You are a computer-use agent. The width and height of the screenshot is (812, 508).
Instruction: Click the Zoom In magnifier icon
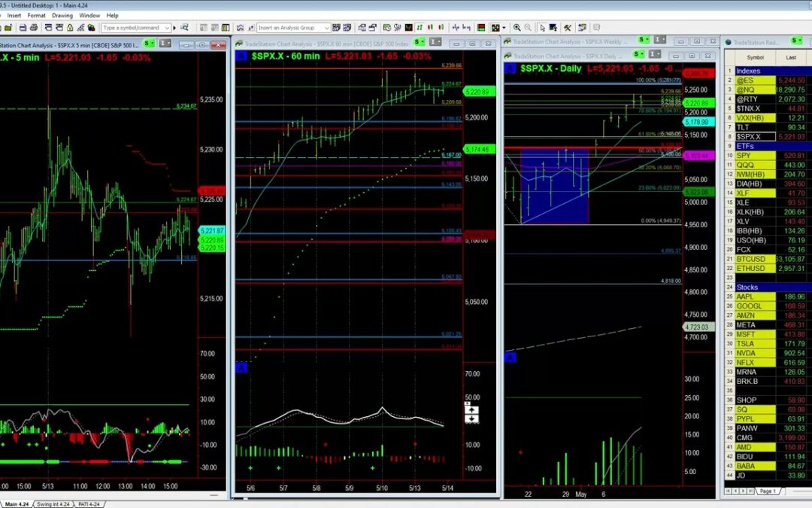(x=517, y=28)
